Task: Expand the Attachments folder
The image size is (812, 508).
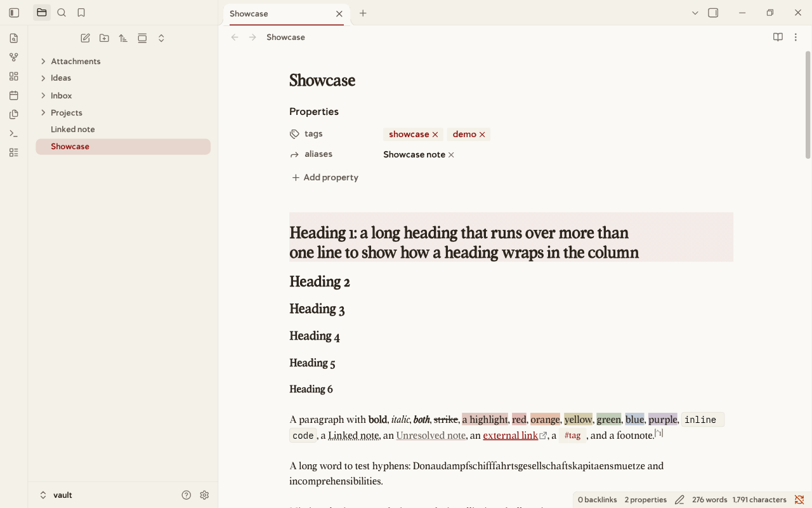Action: [123, 61]
